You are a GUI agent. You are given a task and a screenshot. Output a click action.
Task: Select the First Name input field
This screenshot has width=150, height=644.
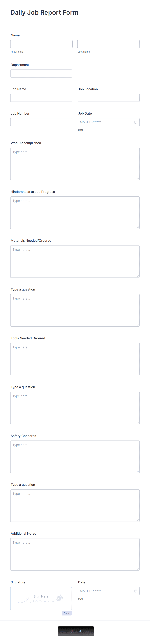pyautogui.click(x=41, y=44)
